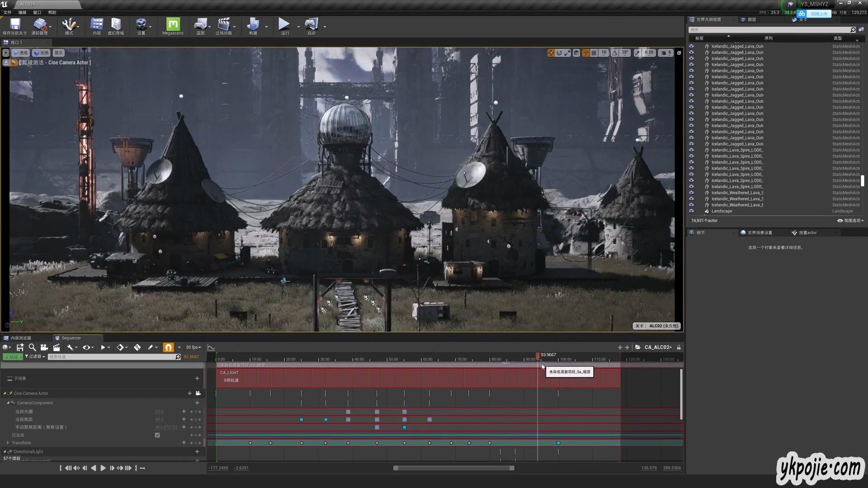Expand the Transform track
The image size is (868, 488).
pyautogui.click(x=8, y=443)
